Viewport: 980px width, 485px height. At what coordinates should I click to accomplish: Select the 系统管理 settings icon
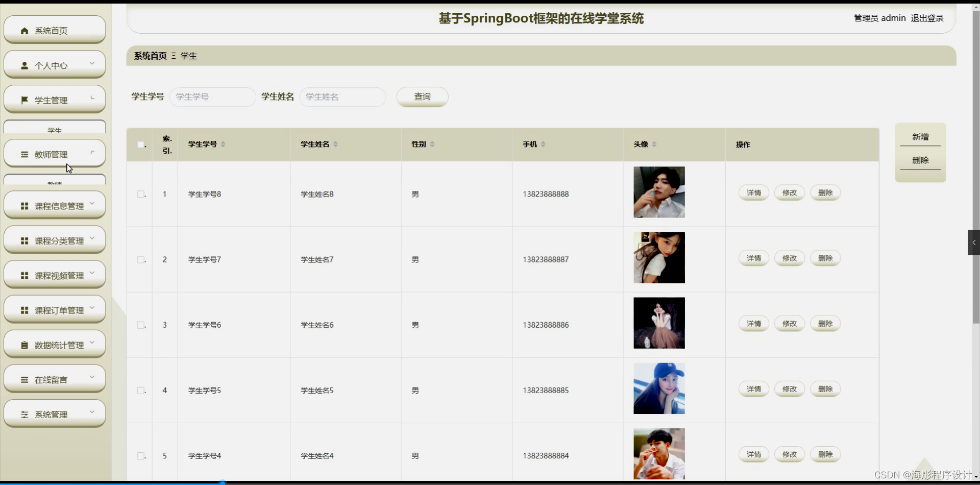pyautogui.click(x=24, y=414)
